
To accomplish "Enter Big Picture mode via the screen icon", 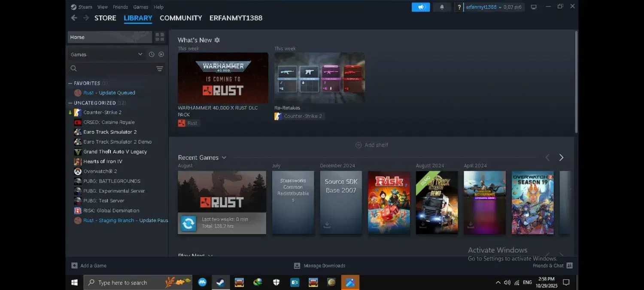I will 534,7.
